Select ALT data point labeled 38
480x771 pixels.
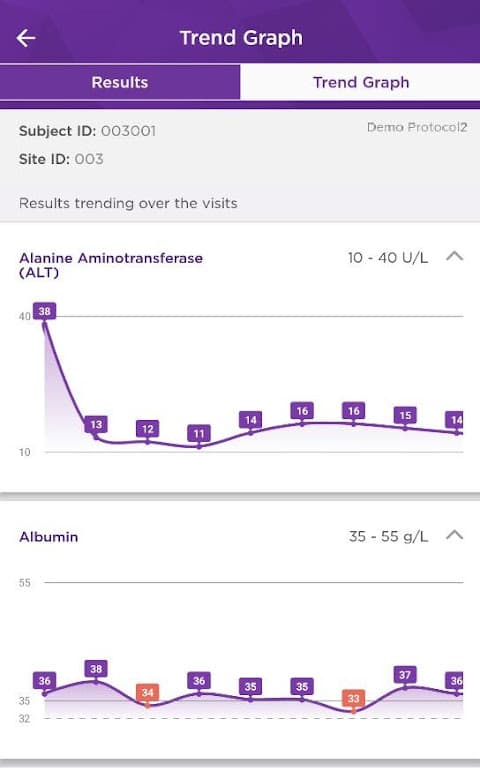pyautogui.click(x=45, y=311)
